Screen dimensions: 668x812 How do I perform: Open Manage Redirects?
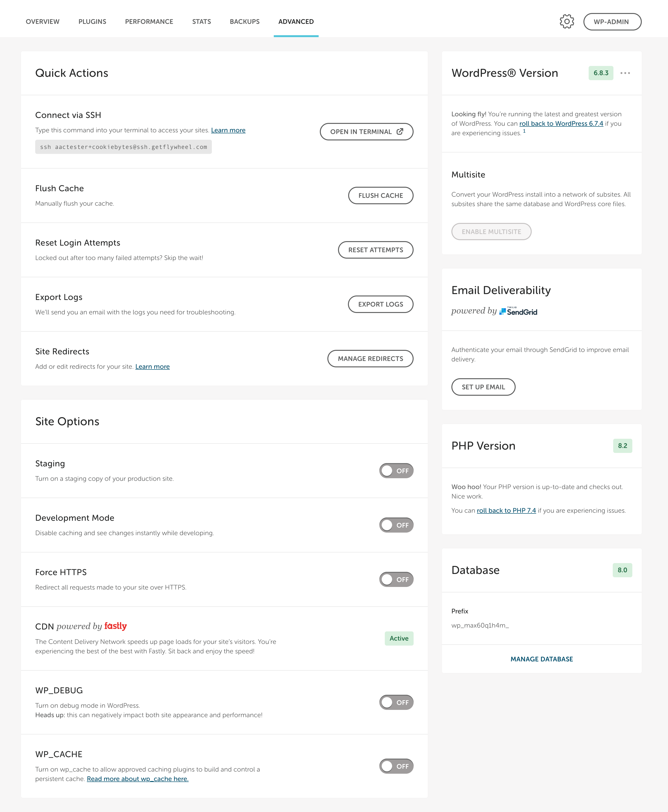click(370, 358)
